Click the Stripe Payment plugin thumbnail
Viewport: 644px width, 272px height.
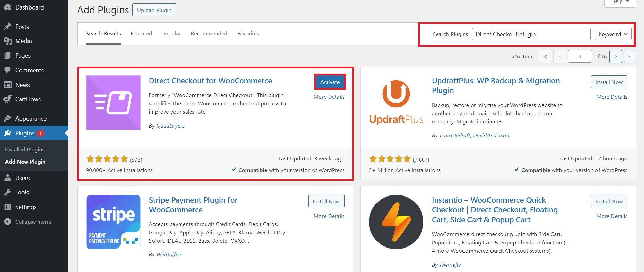113,222
